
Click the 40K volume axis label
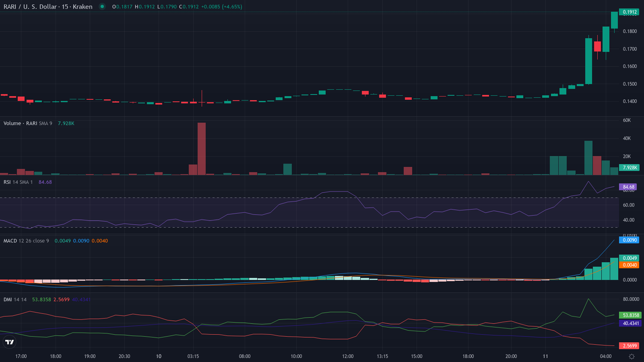point(626,138)
